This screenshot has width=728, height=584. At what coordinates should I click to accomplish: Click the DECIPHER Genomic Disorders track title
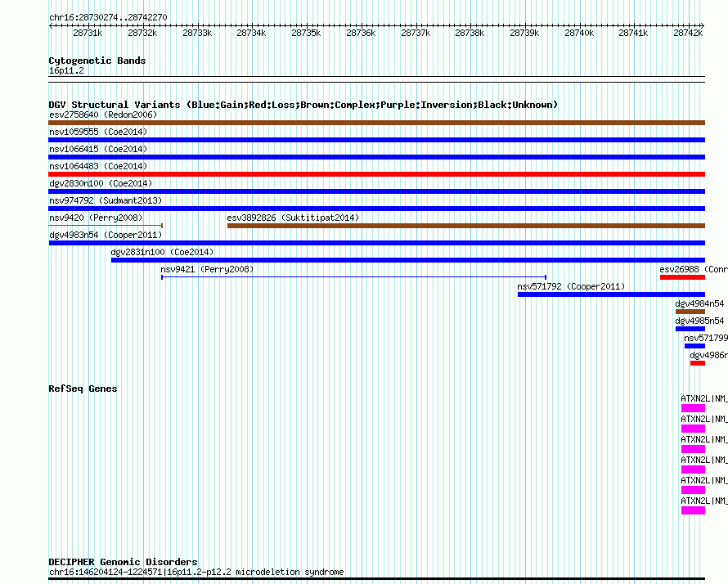(123, 562)
